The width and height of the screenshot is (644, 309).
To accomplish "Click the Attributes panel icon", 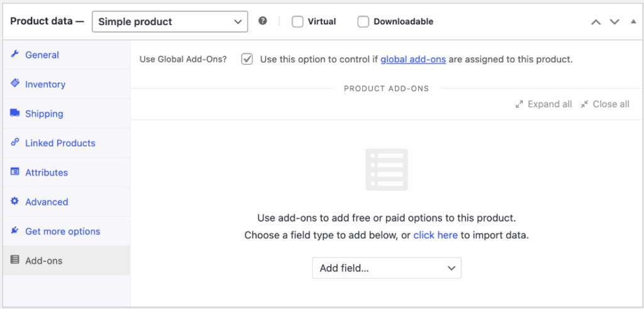I will [x=15, y=172].
